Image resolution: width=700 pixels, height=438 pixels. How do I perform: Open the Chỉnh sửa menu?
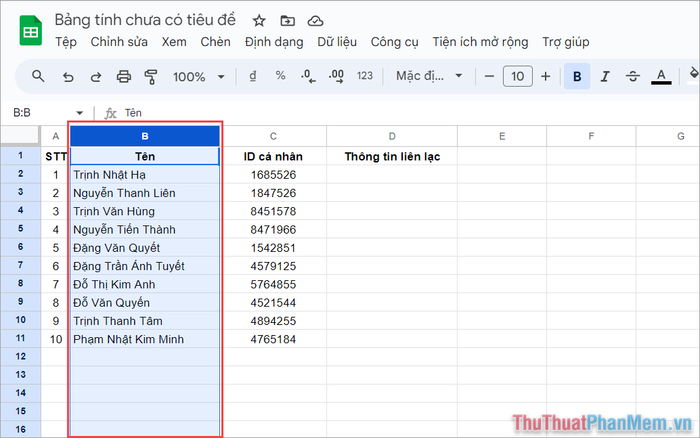point(119,42)
